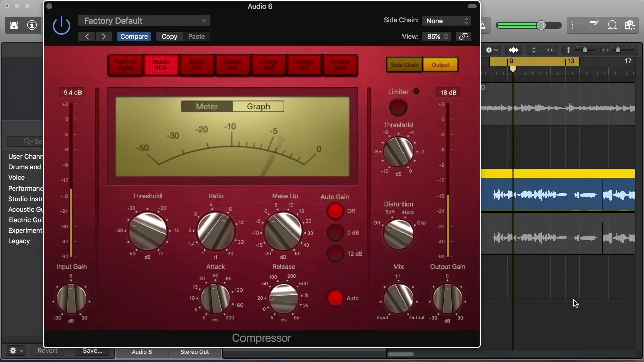Click the Copy settings button
644x362 pixels.
tap(169, 36)
